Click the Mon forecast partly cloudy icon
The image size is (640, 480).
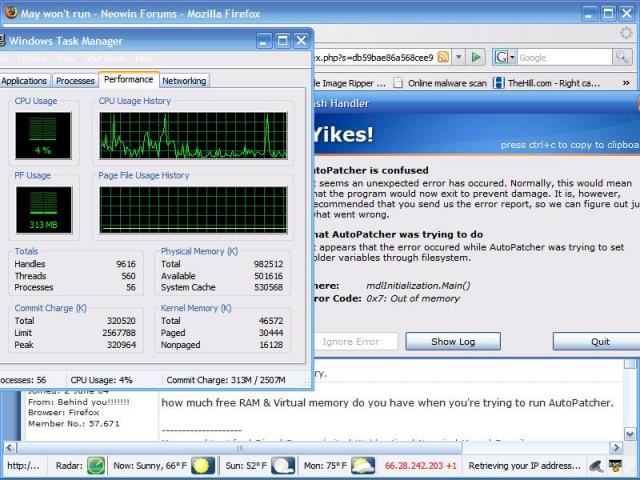tap(363, 466)
